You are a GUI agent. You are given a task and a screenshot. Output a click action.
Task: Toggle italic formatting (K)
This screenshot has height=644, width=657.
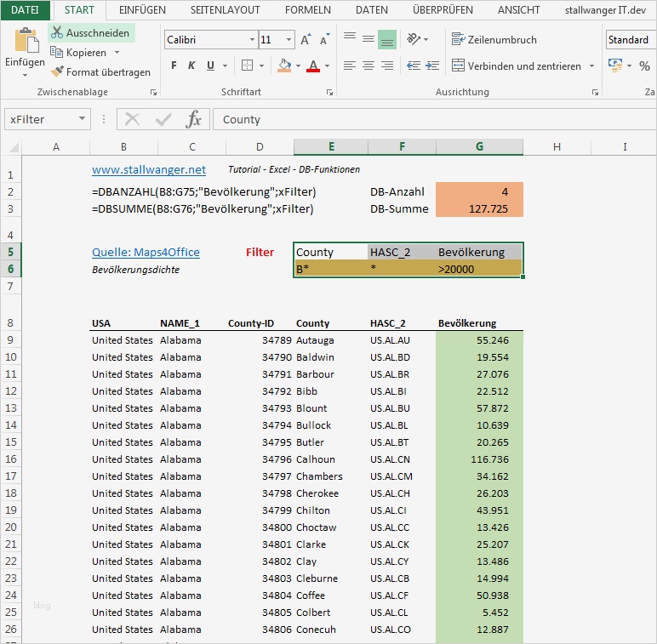point(191,66)
